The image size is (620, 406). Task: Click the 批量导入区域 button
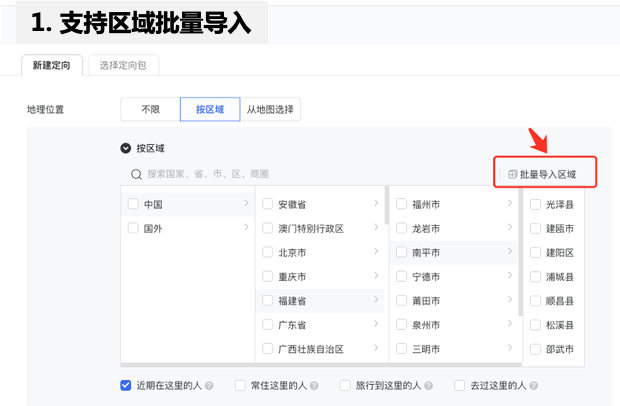[x=542, y=174]
